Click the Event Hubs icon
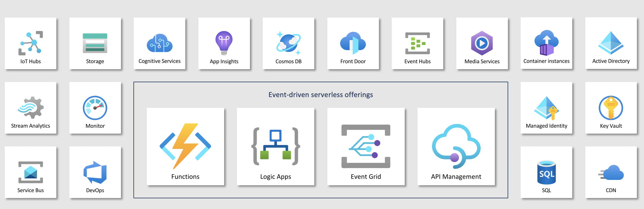Screen dimensions: 644x209 click(417, 43)
